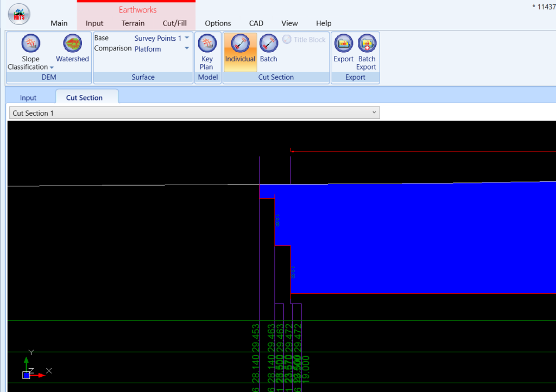Click the 29.453 elevation label

click(256, 338)
